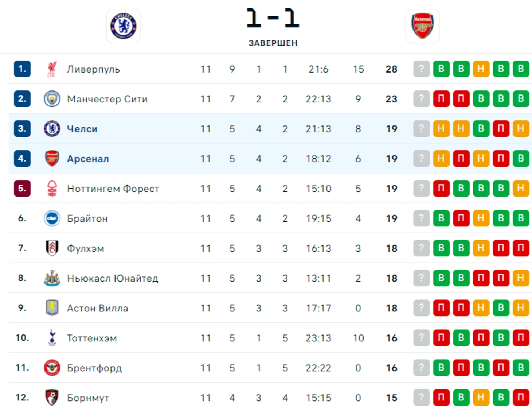Open the Ливерпуль team link

(93, 69)
